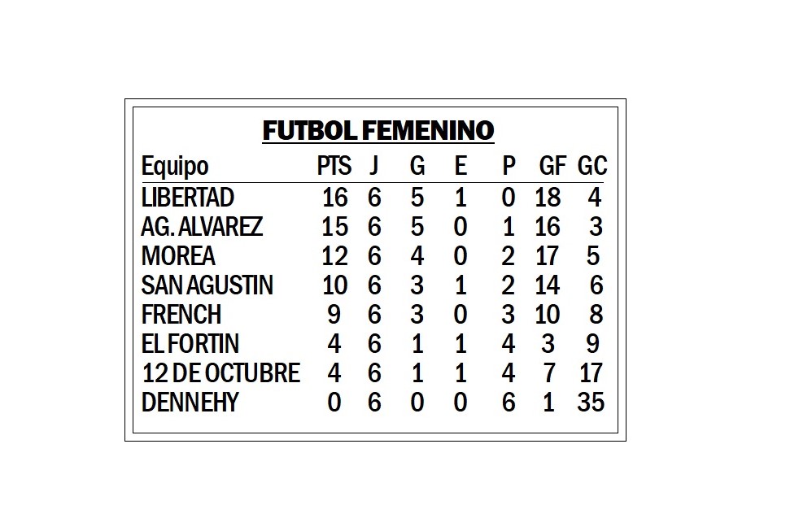Image resolution: width=812 pixels, height=505 pixels.
Task: Click the GC column header
Action: click(x=592, y=166)
